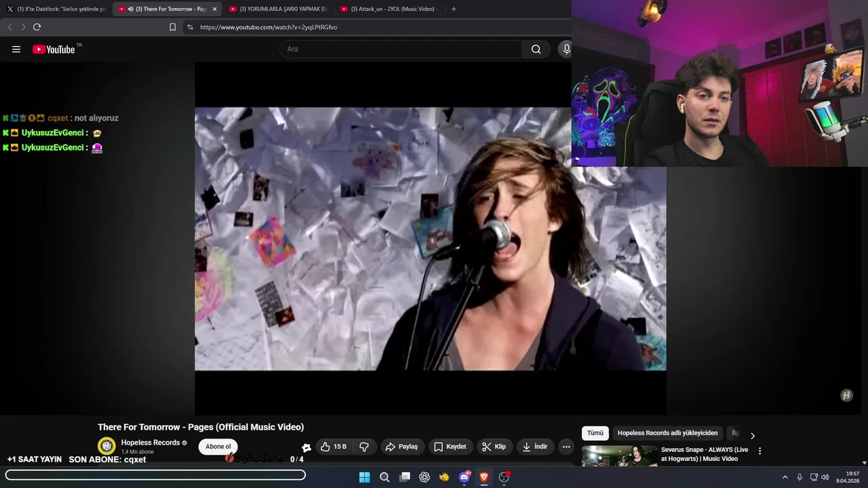Click the 'There For Tomorrow - Pages' title

point(201,427)
